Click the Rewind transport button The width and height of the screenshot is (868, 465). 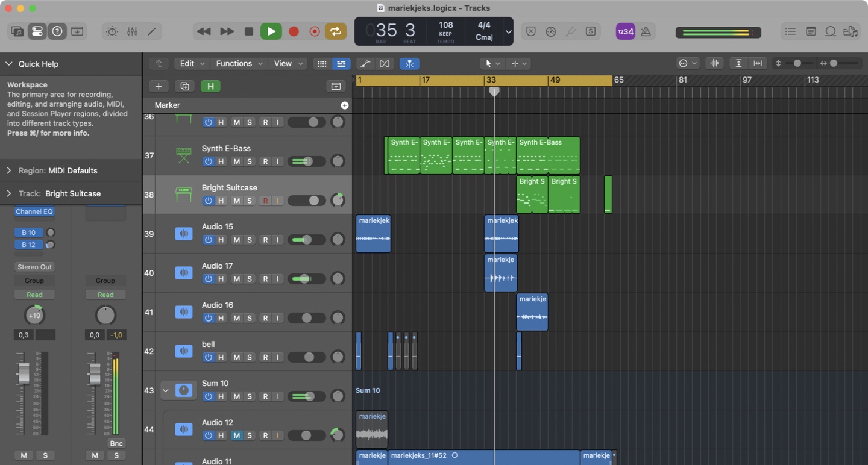click(204, 31)
